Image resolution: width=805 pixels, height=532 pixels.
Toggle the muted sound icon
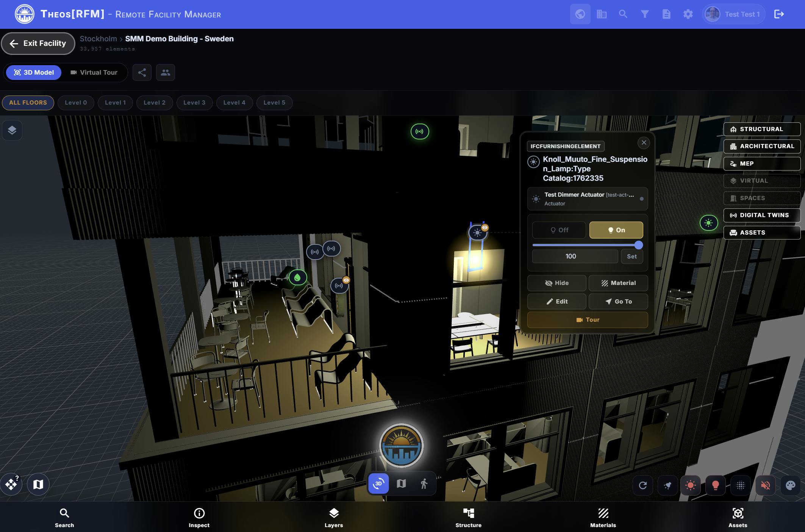click(765, 485)
